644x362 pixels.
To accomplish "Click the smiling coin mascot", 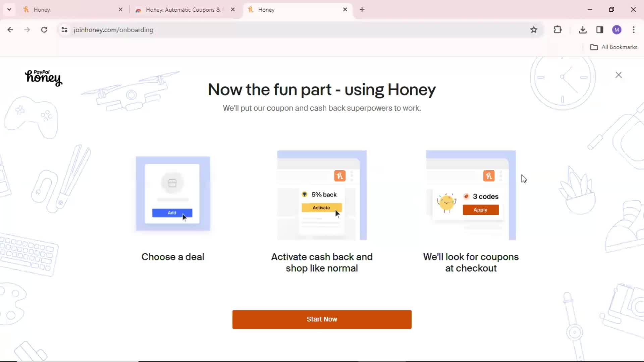I will [x=446, y=203].
